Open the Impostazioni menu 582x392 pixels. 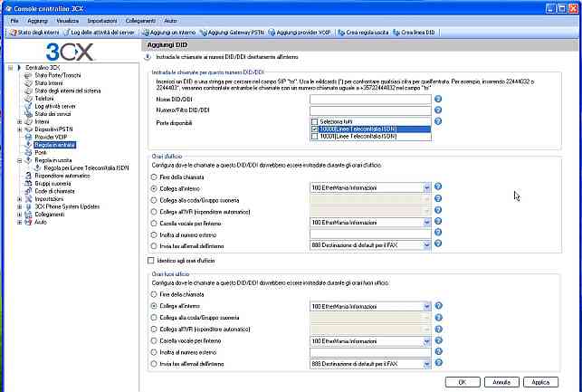coord(102,21)
